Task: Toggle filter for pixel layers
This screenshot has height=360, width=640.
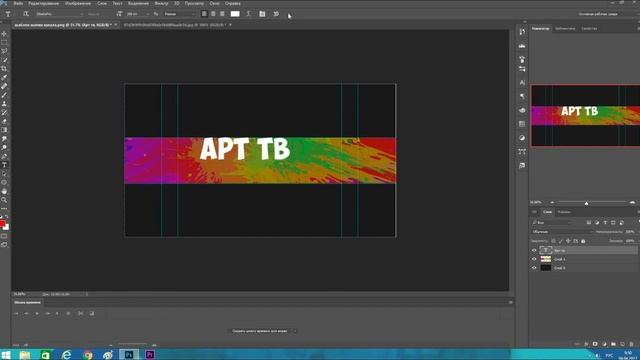Action: 589,223
